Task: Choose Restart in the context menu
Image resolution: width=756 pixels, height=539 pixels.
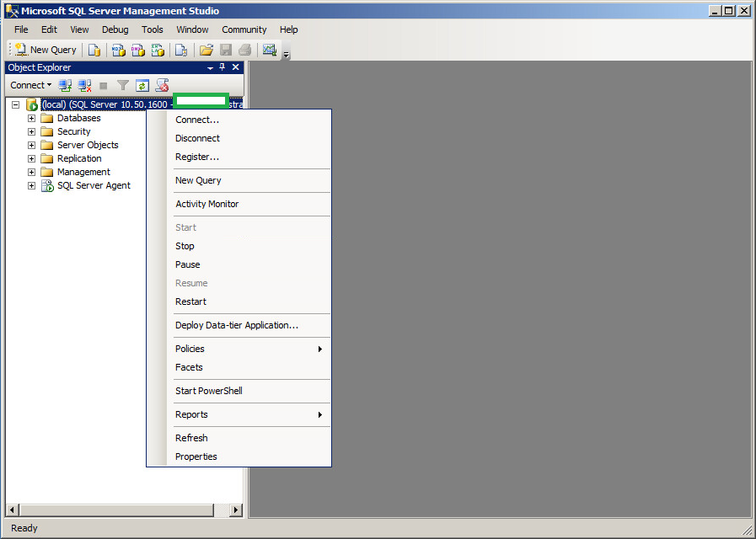Action: pos(249,302)
